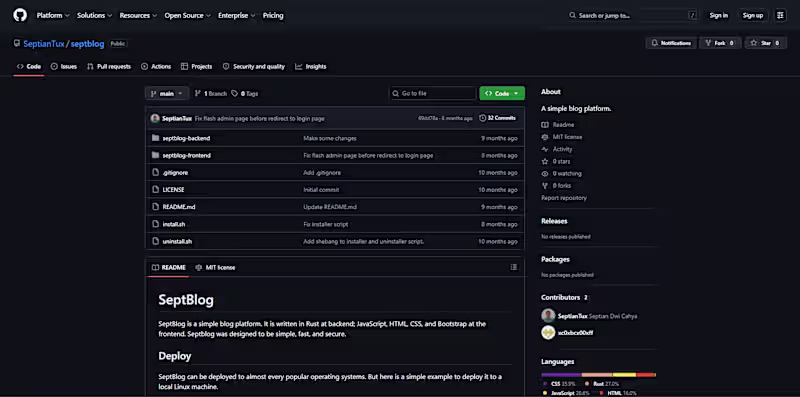This screenshot has width=800, height=397.
Task: Open the main branch selector
Action: point(167,93)
